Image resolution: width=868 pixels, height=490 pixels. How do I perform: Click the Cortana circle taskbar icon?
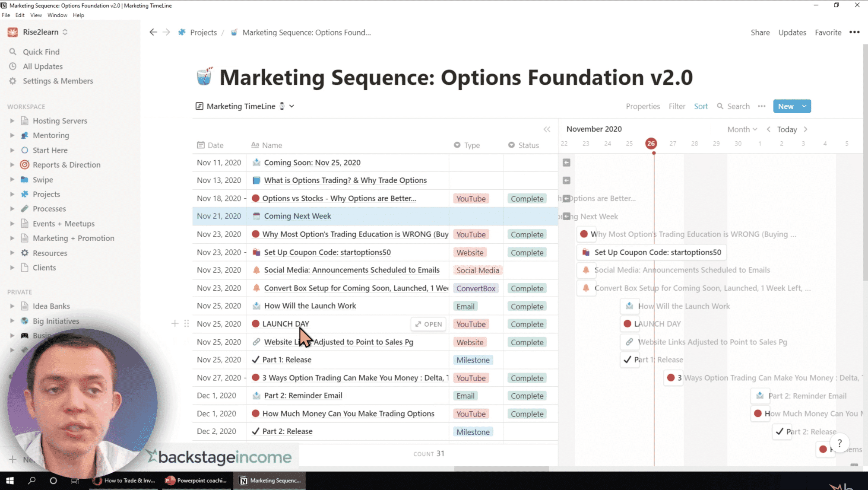tap(53, 480)
